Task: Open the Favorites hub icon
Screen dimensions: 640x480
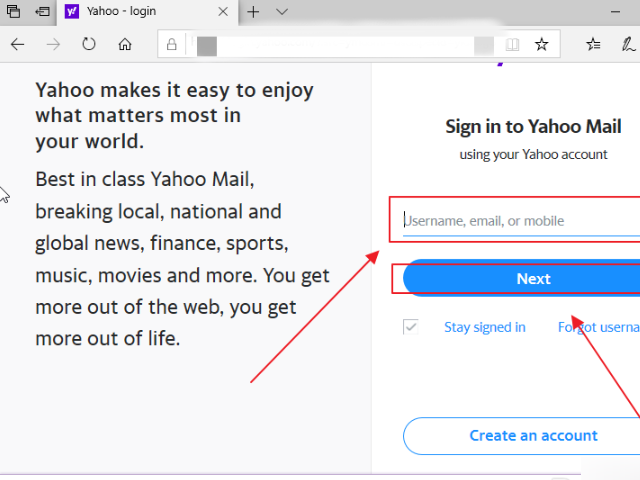Action: [593, 44]
